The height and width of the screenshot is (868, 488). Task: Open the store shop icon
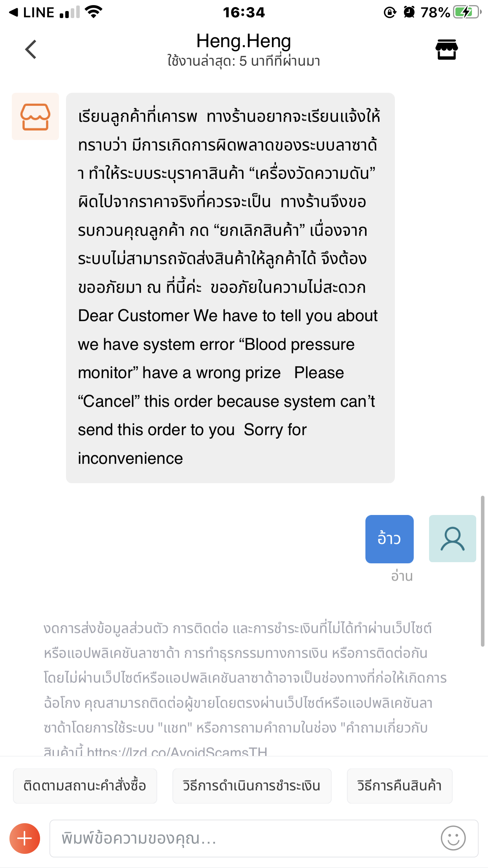pyautogui.click(x=446, y=50)
